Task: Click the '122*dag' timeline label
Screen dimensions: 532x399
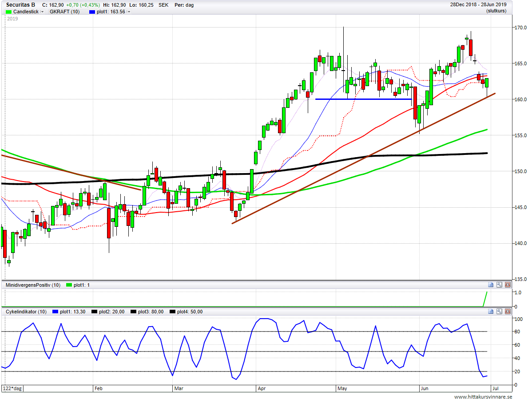Action: [12, 388]
